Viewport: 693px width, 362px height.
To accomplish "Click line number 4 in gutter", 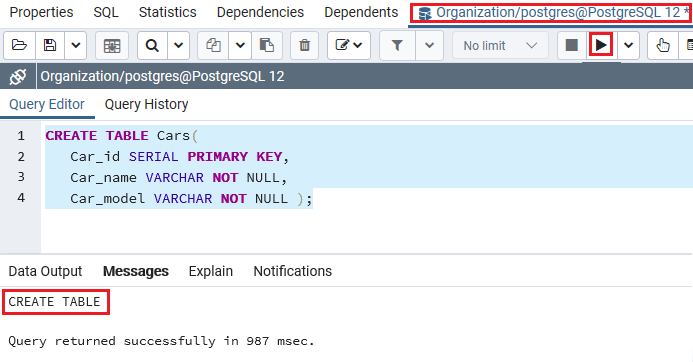I will tap(21, 198).
